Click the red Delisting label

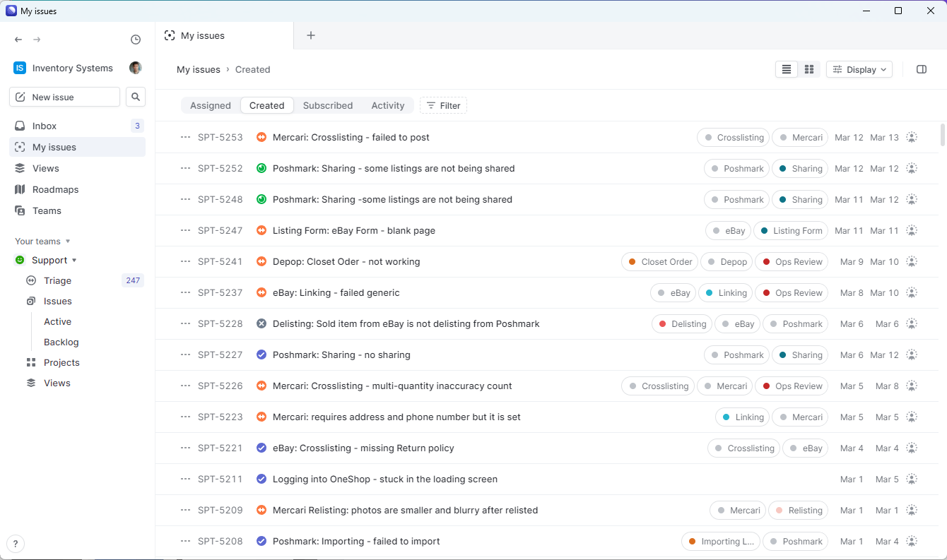point(681,324)
